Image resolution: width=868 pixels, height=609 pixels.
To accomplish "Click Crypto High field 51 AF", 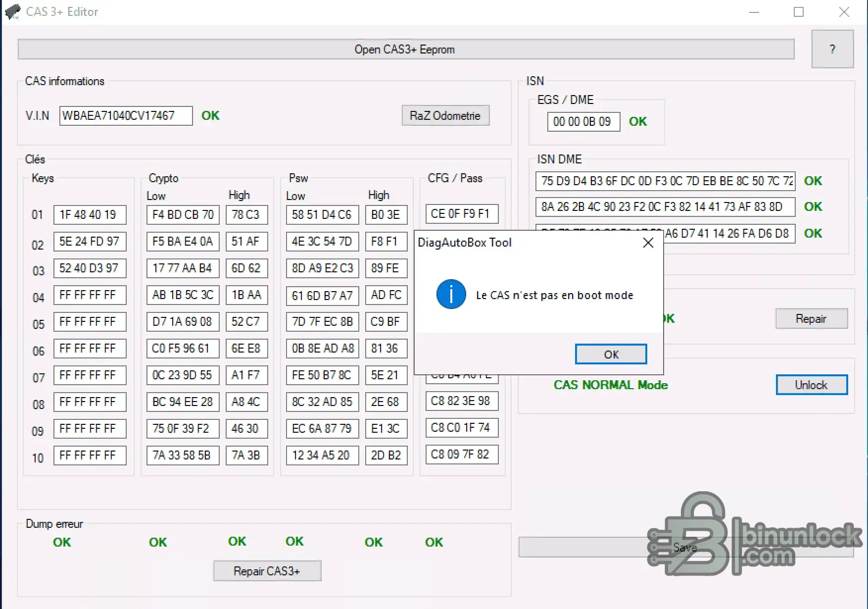I will [x=246, y=242].
